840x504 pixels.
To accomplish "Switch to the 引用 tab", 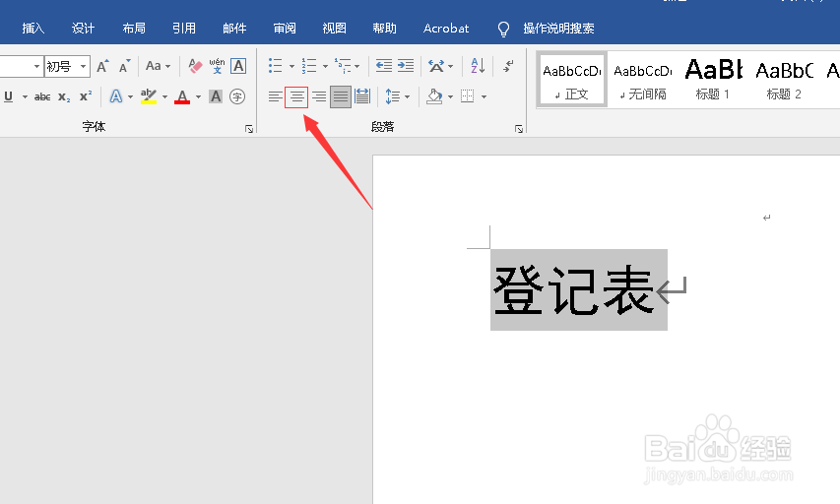I will (184, 29).
